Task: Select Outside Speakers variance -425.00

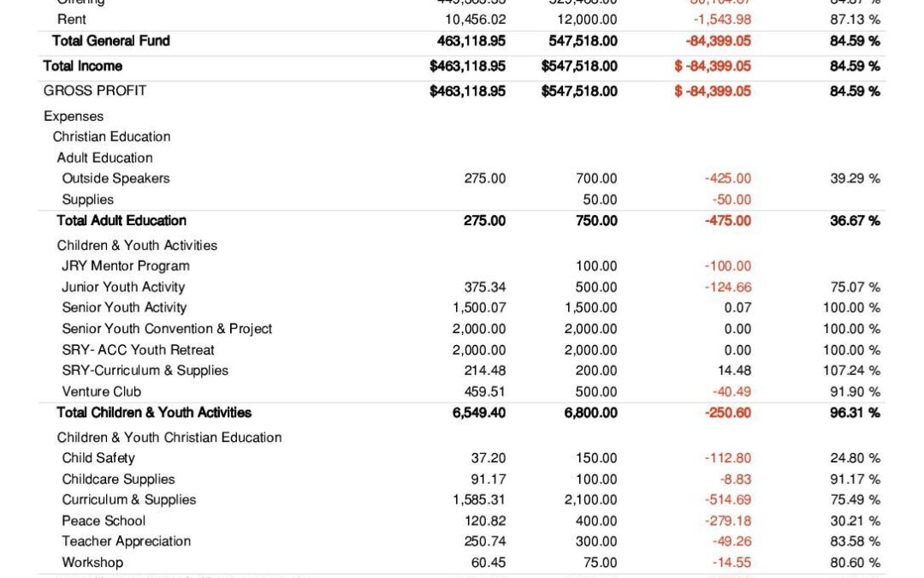Action: [728, 179]
